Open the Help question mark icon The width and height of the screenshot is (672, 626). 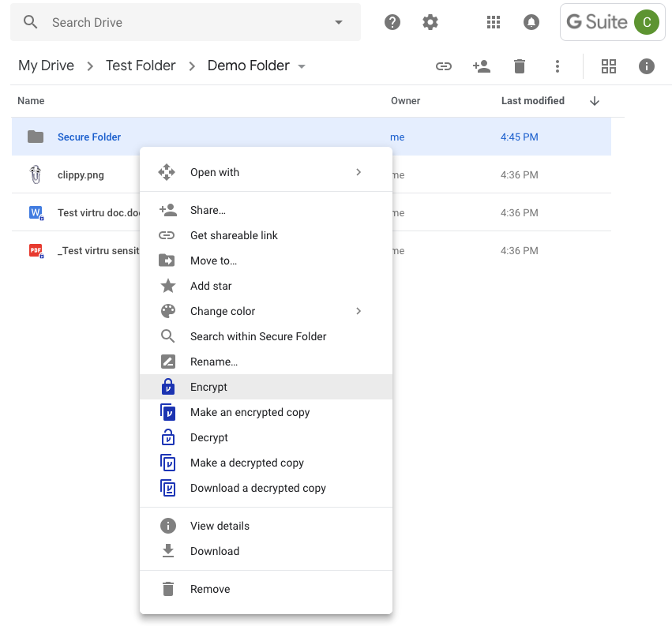pyautogui.click(x=392, y=22)
